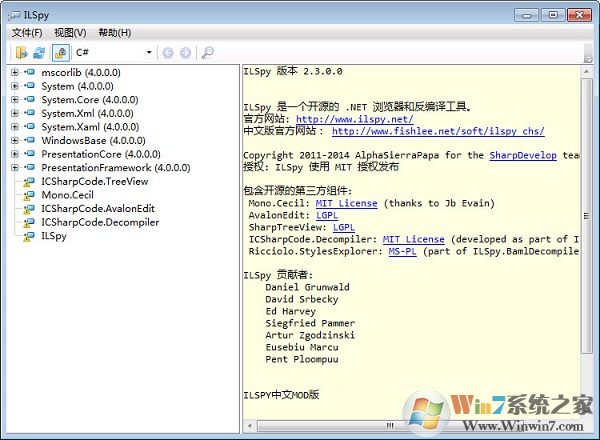The image size is (600, 440).
Task: Click the PresentationCore assembly icon
Action: tap(29, 153)
